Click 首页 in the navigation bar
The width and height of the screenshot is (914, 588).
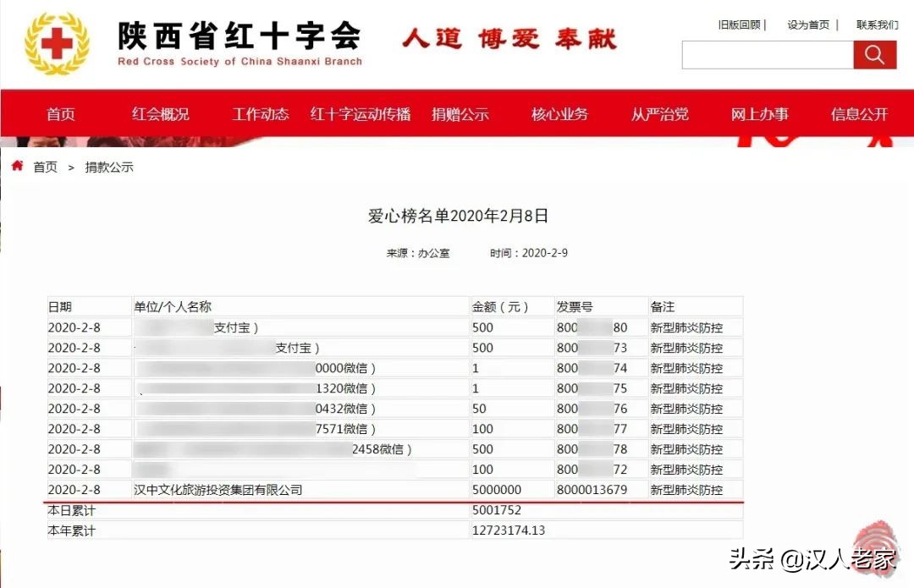pyautogui.click(x=60, y=113)
